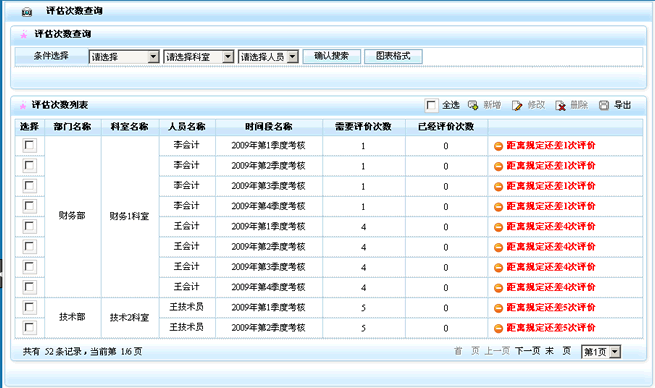The width and height of the screenshot is (655, 388).
Task: Click the 需要评价次数 column header
Action: click(363, 127)
